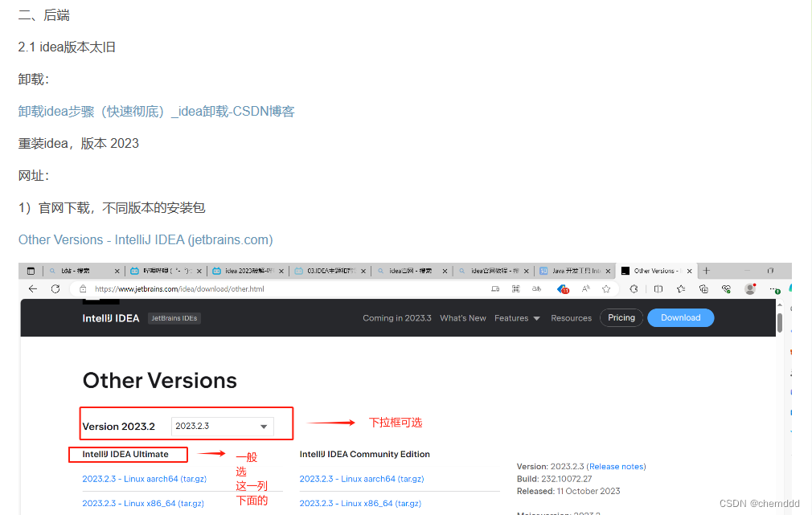Viewport: 812px width, 515px height.
Task: Close the b站 - 搜索 browser tab
Action: (117, 271)
